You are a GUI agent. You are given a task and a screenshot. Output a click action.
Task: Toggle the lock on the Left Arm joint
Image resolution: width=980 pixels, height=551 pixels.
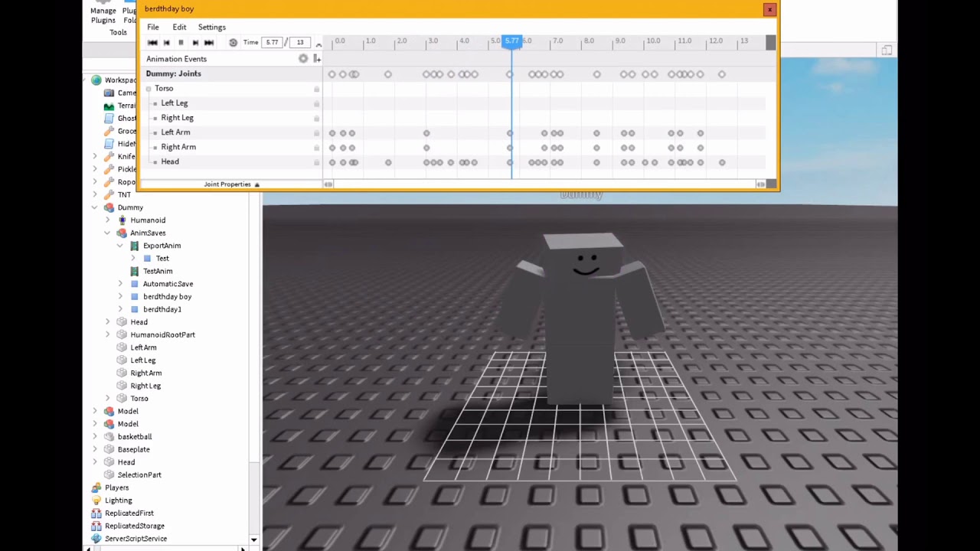pyautogui.click(x=316, y=133)
